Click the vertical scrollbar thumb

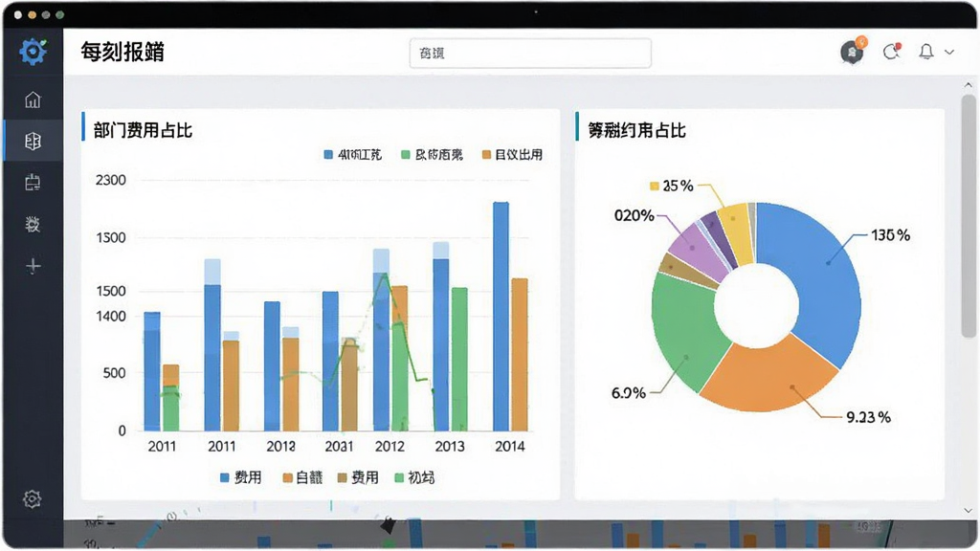[x=969, y=216]
